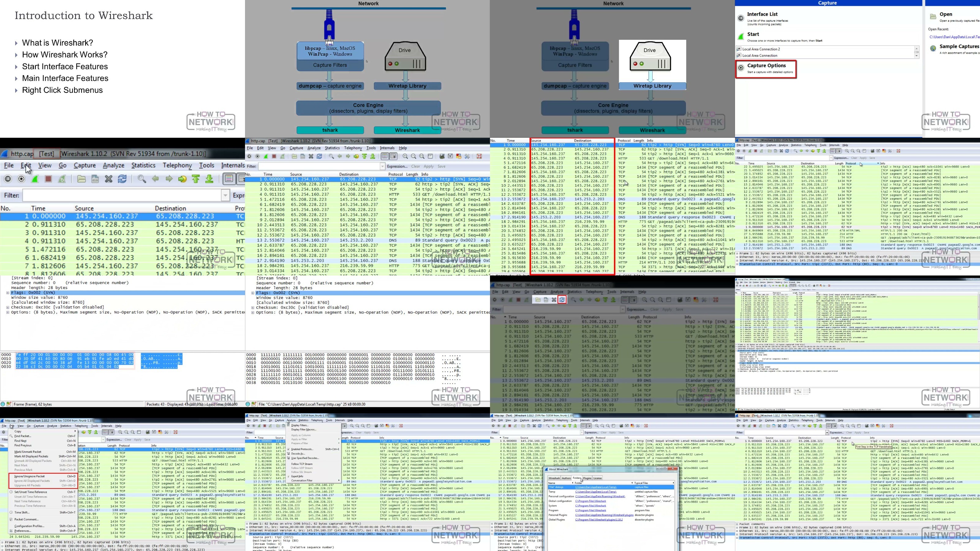
Task: Open Statistics menu in enlarged Wireshark window
Action: tap(143, 165)
